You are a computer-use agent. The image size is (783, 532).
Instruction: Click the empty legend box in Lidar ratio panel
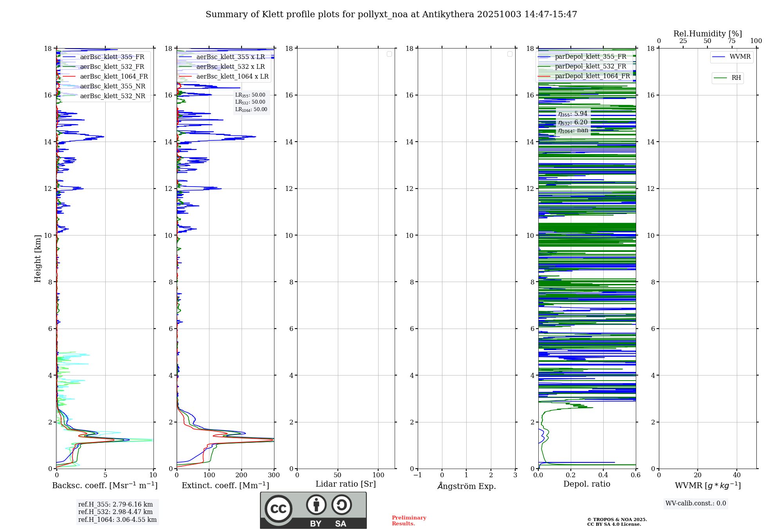[x=389, y=54]
